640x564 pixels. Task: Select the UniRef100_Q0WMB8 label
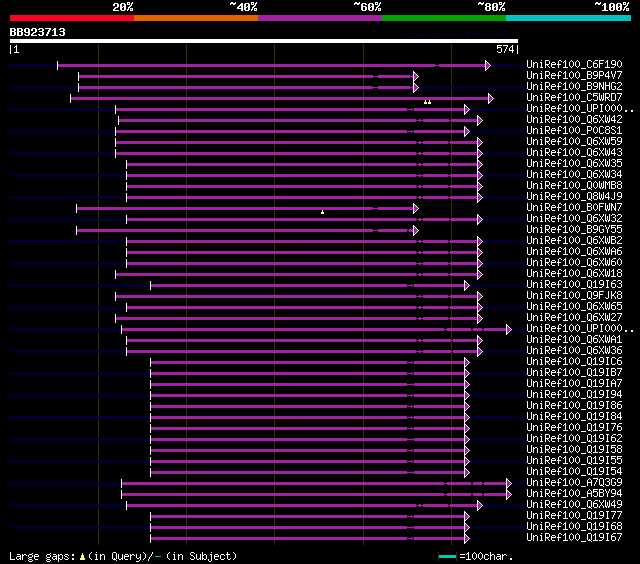coord(574,186)
